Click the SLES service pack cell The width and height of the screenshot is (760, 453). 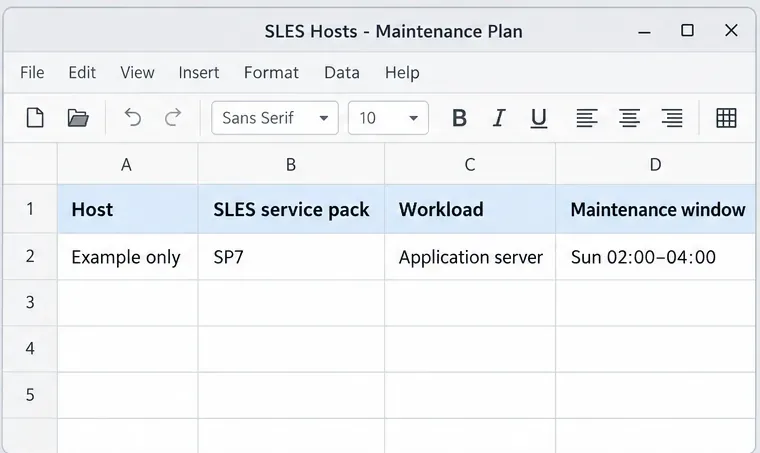291,209
